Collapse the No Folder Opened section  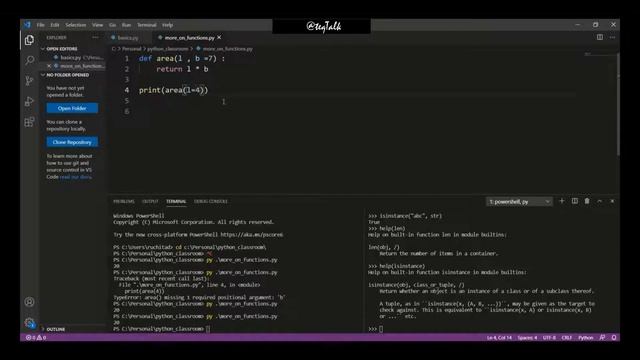point(64,75)
